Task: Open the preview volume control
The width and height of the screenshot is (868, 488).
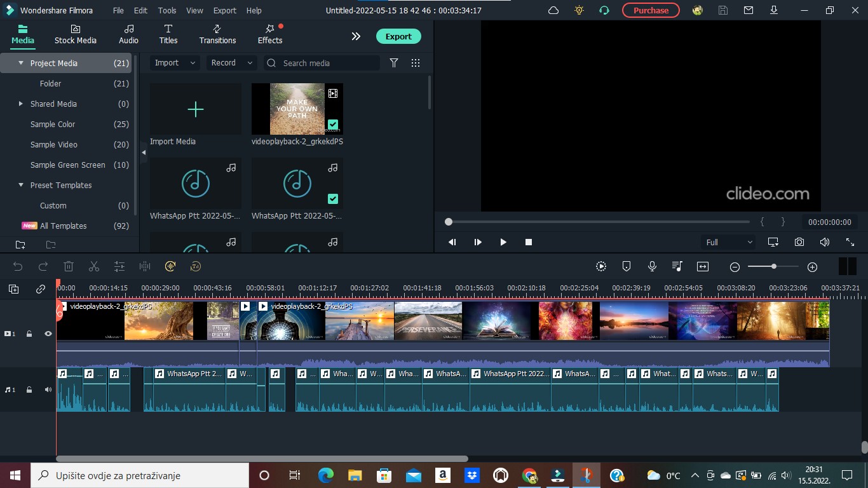Action: 825,242
